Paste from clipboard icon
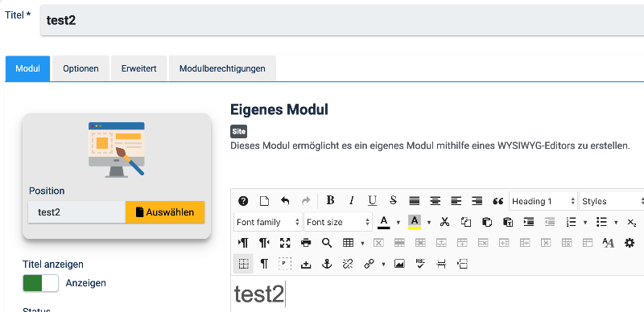Viewport: 644px width, 312px height. 487,222
